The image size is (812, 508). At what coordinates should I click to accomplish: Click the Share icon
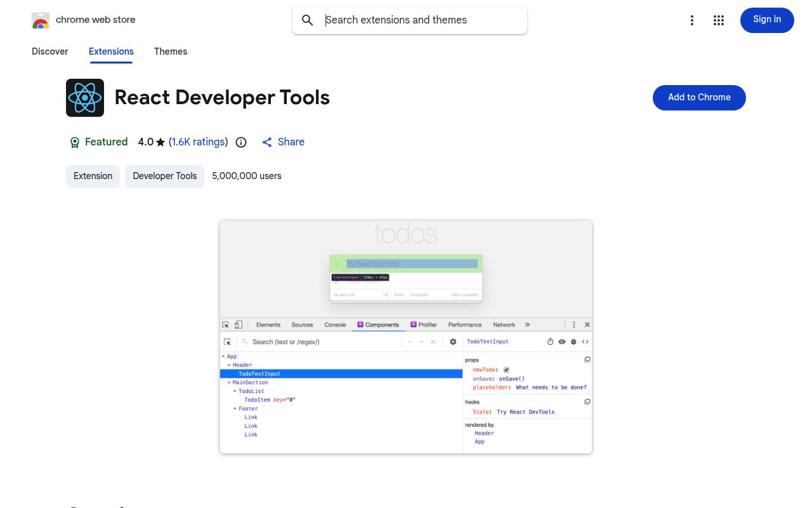click(267, 142)
